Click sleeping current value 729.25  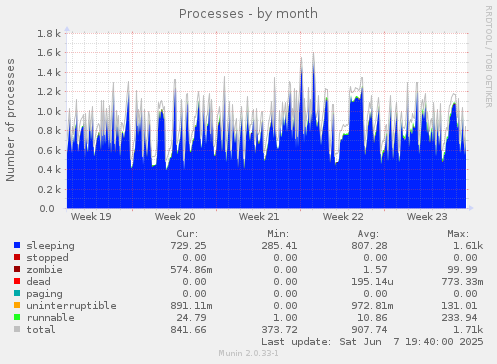pos(188,246)
